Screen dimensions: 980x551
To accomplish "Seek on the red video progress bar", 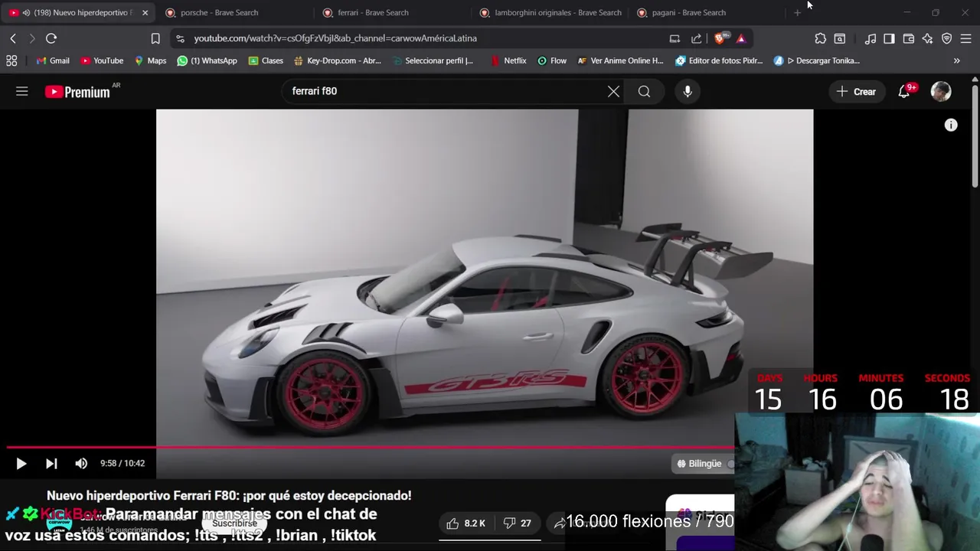I will 371,446.
